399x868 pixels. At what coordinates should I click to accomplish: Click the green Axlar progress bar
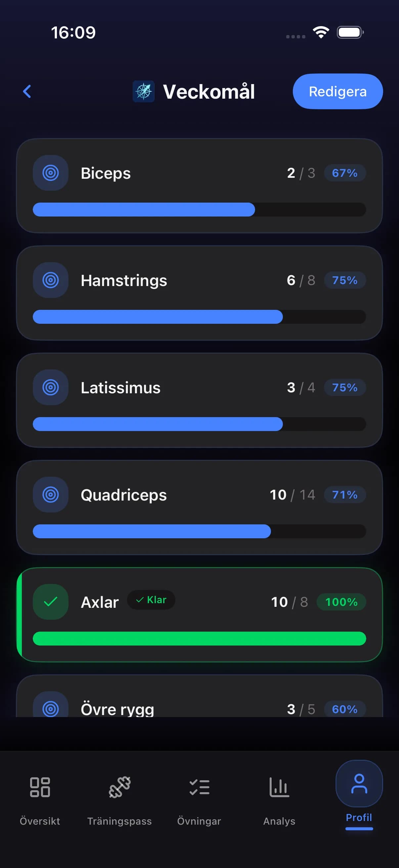(x=199, y=639)
